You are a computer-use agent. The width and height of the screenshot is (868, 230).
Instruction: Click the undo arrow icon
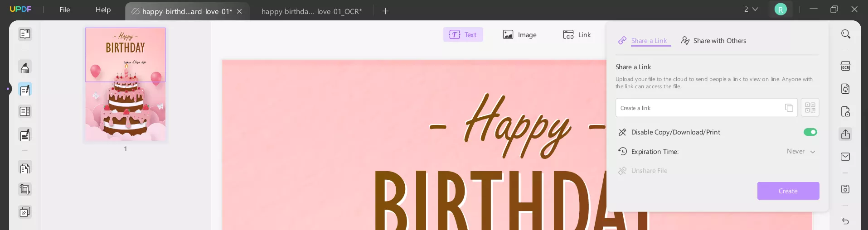point(845,221)
